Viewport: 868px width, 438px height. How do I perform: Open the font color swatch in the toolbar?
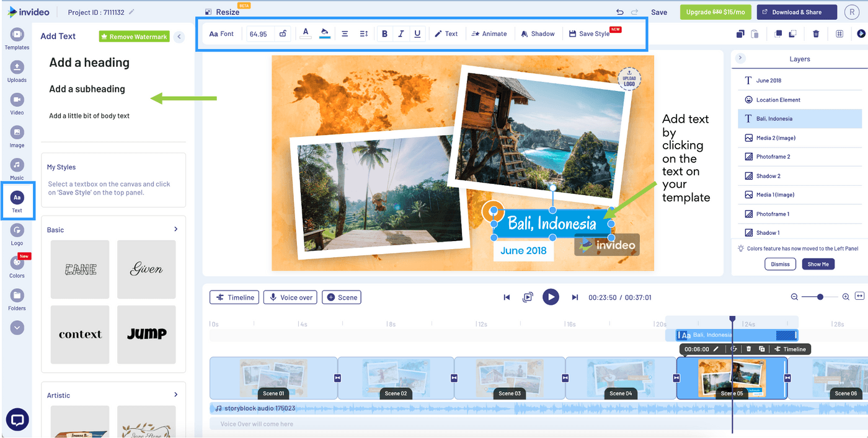tap(305, 33)
